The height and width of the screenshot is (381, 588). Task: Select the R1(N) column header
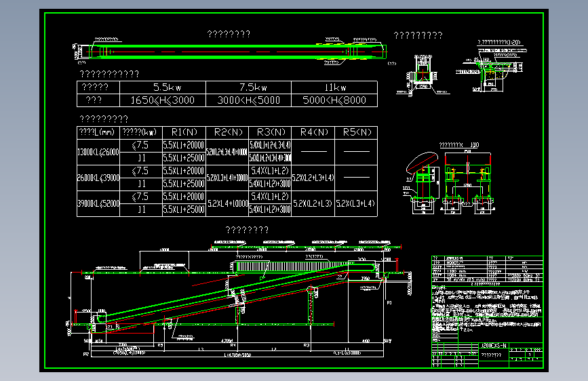184,132
